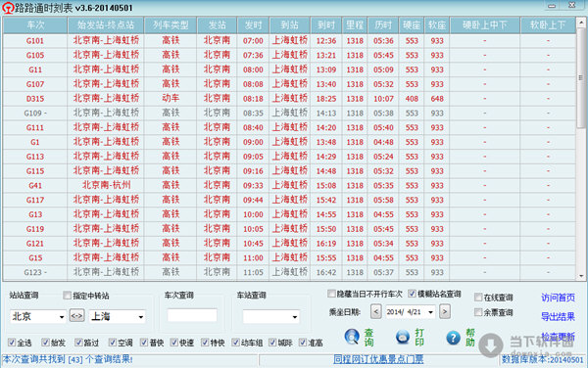Viewport: 588px width, 368px height.
Task: Click soft seat price 648 cell
Action: coord(437,99)
